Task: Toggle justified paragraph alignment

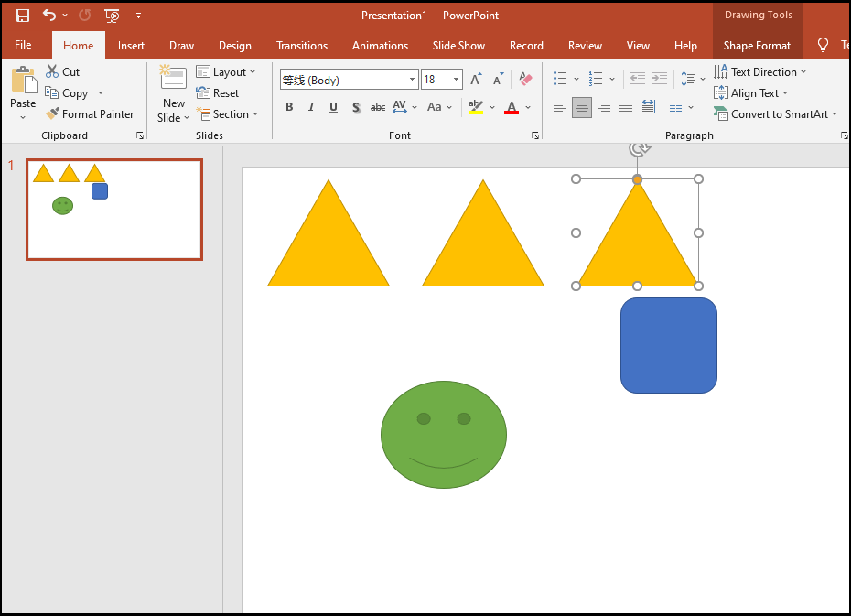Action: click(x=626, y=107)
